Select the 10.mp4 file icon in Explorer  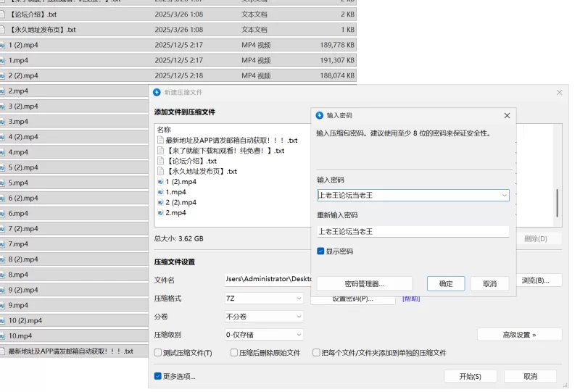click(x=2, y=336)
